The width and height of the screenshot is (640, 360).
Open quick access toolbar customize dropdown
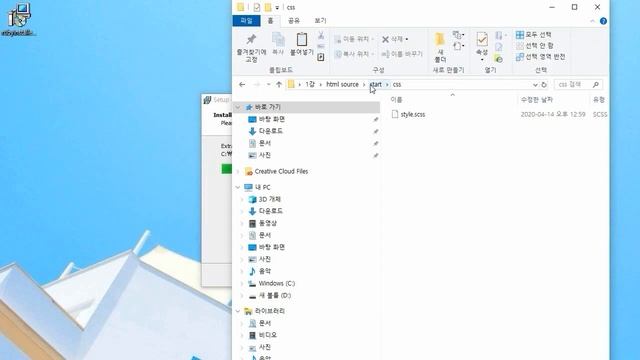[x=277, y=7]
